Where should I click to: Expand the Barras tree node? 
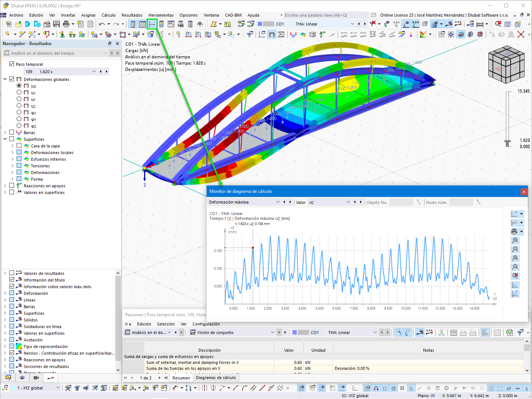pos(5,133)
